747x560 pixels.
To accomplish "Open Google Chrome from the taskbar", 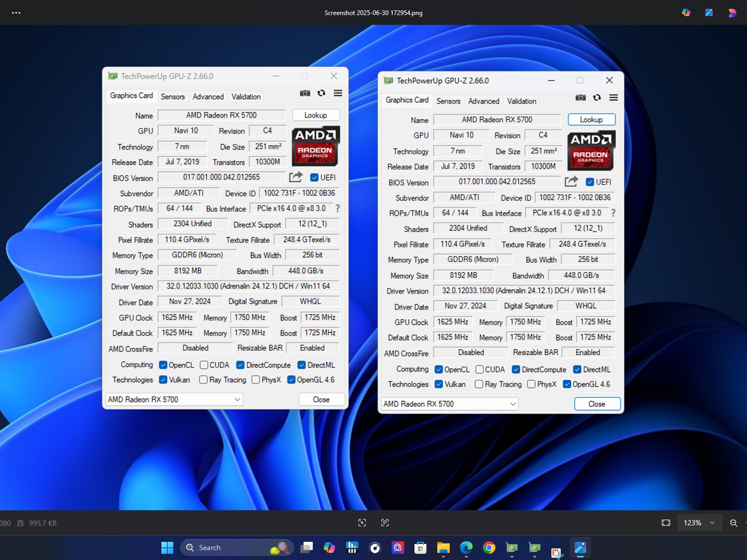I will click(489, 548).
